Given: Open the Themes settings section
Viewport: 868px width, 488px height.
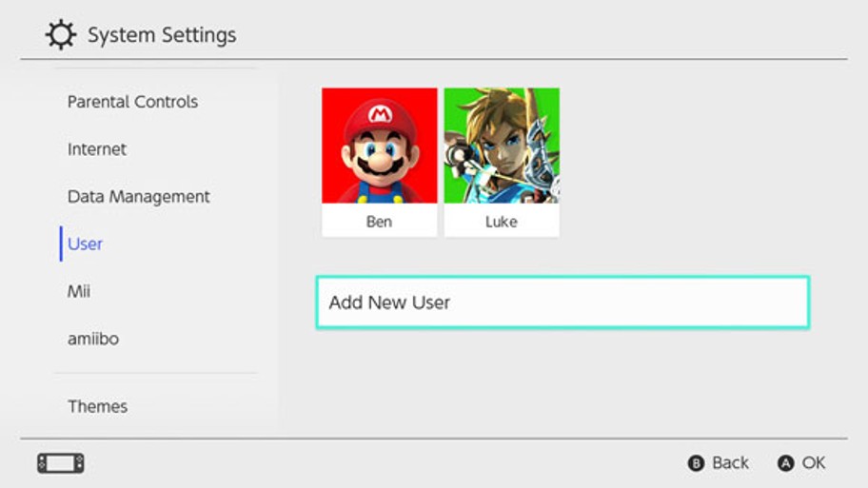Looking at the screenshot, I should pyautogui.click(x=97, y=406).
